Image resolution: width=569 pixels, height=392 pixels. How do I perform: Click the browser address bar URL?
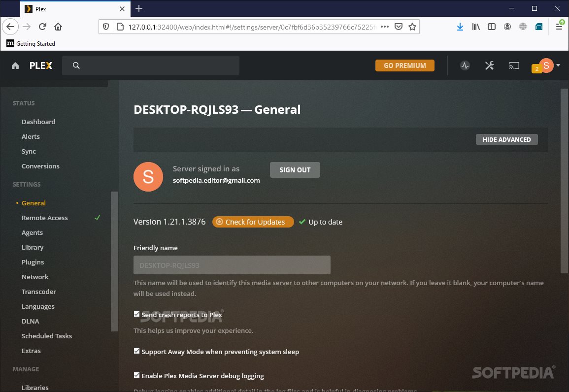coord(252,27)
